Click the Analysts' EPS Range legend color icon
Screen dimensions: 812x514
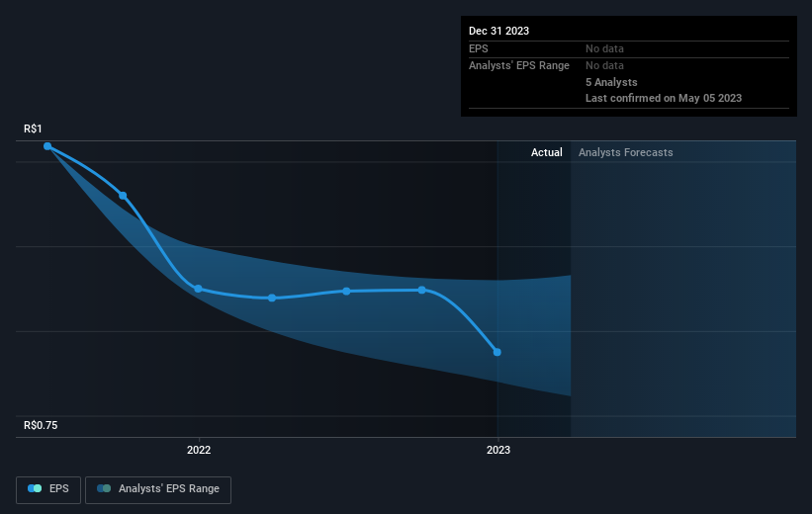point(104,488)
